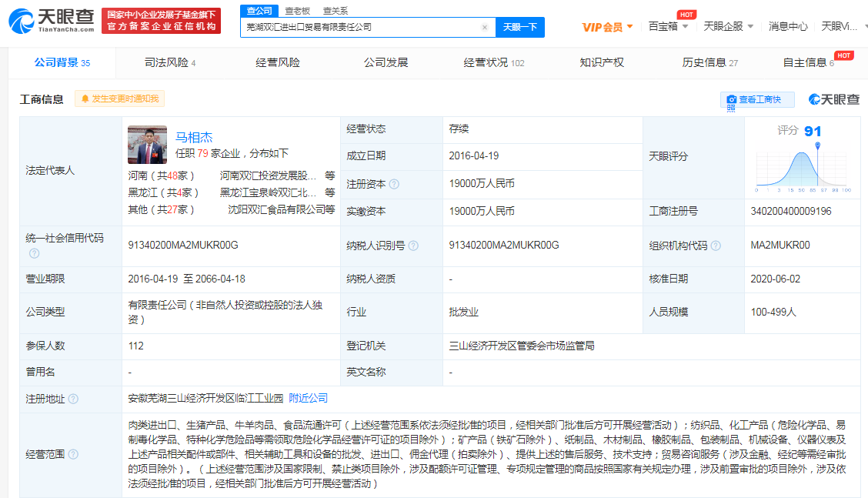Open the 公司发展 tab
Viewport: 868px width, 498px height.
coord(386,62)
